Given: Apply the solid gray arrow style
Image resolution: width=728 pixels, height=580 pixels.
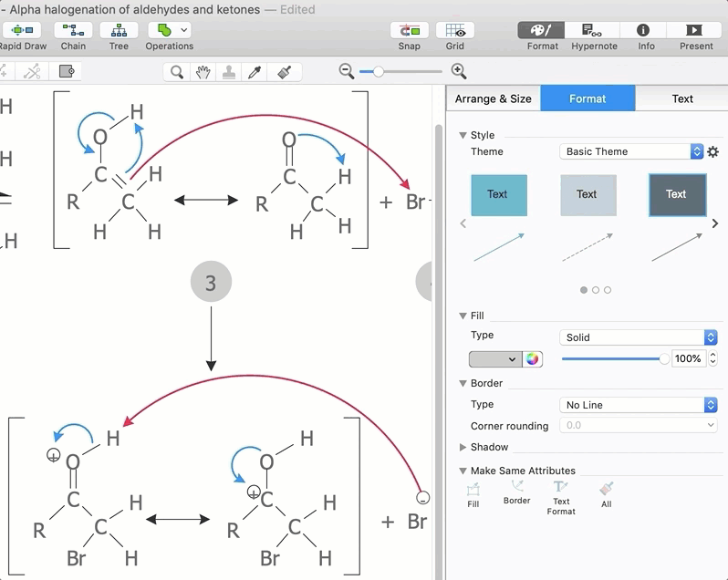Looking at the screenshot, I should (x=677, y=247).
